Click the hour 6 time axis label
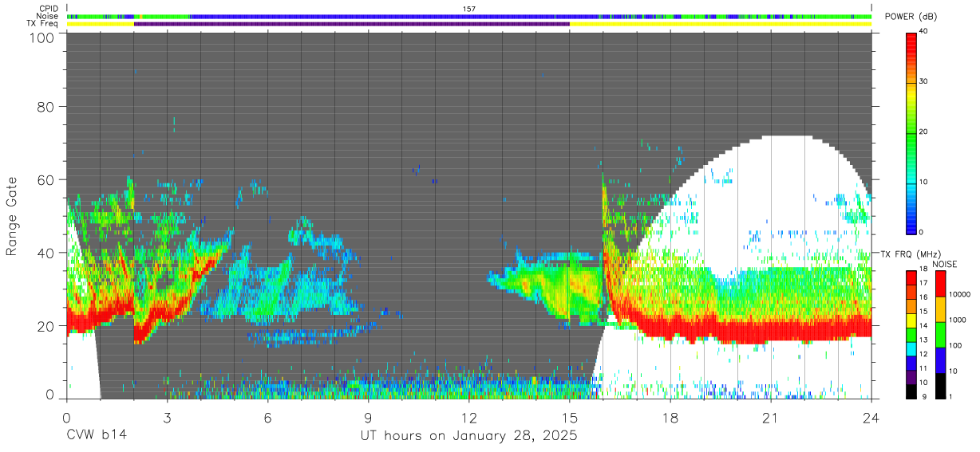The height and width of the screenshot is (452, 980). point(267,417)
